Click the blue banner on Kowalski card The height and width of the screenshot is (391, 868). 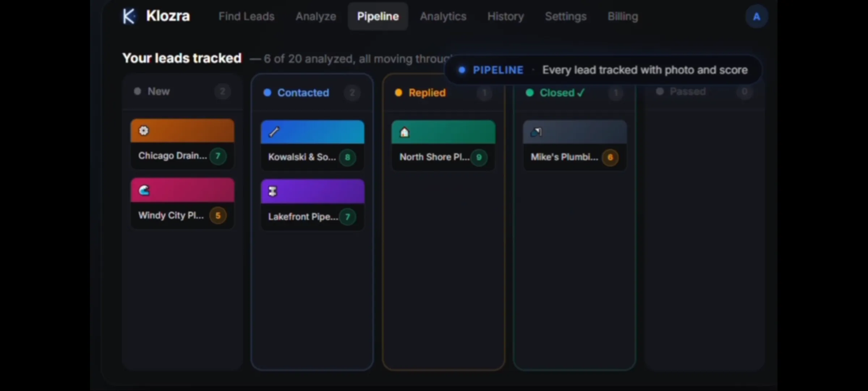pos(312,132)
